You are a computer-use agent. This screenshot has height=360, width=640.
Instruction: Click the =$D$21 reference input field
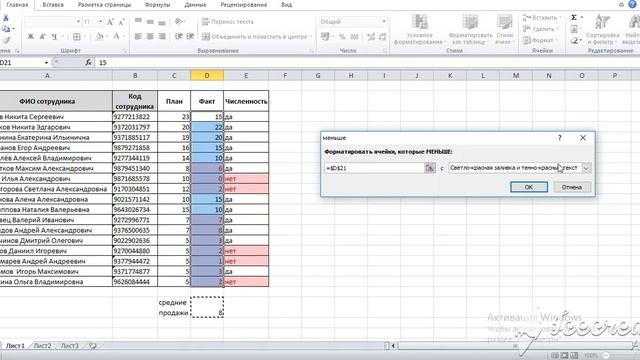(375, 168)
